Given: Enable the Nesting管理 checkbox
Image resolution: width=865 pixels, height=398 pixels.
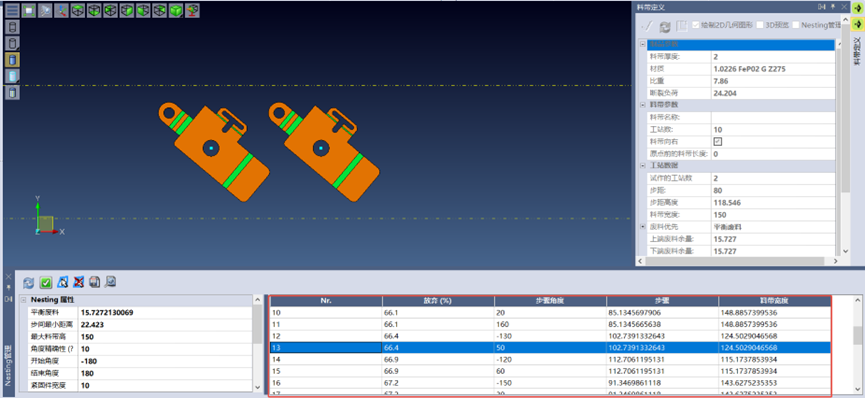Looking at the screenshot, I should coord(796,25).
